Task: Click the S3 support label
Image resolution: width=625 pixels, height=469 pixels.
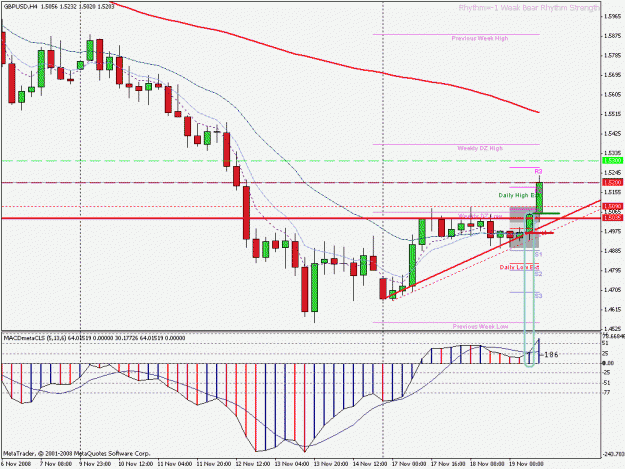Action: coord(538,296)
